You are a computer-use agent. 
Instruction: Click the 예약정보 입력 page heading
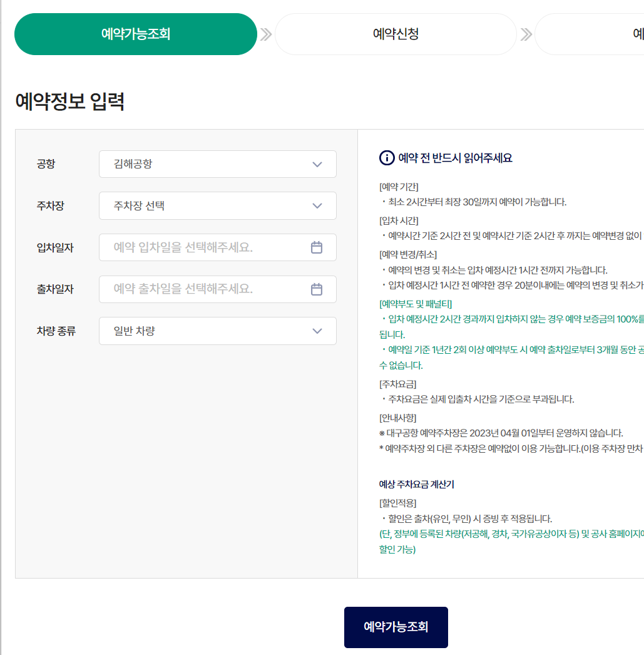69,101
